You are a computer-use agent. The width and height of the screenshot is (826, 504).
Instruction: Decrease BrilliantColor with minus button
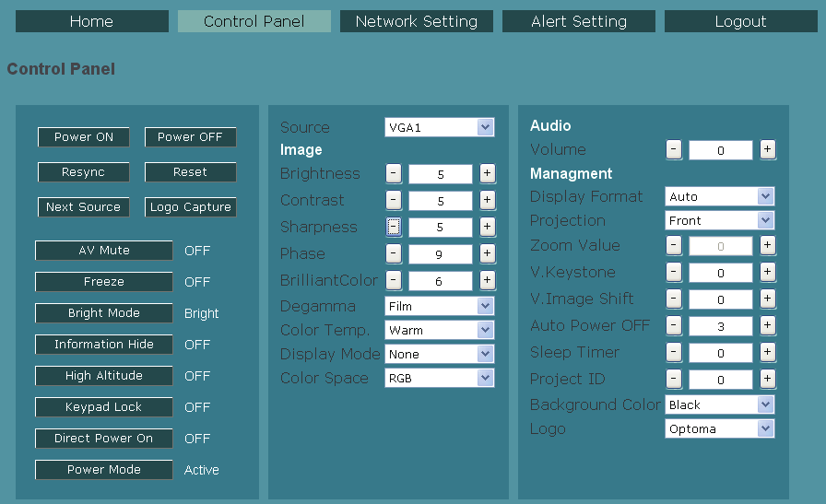pyautogui.click(x=394, y=281)
